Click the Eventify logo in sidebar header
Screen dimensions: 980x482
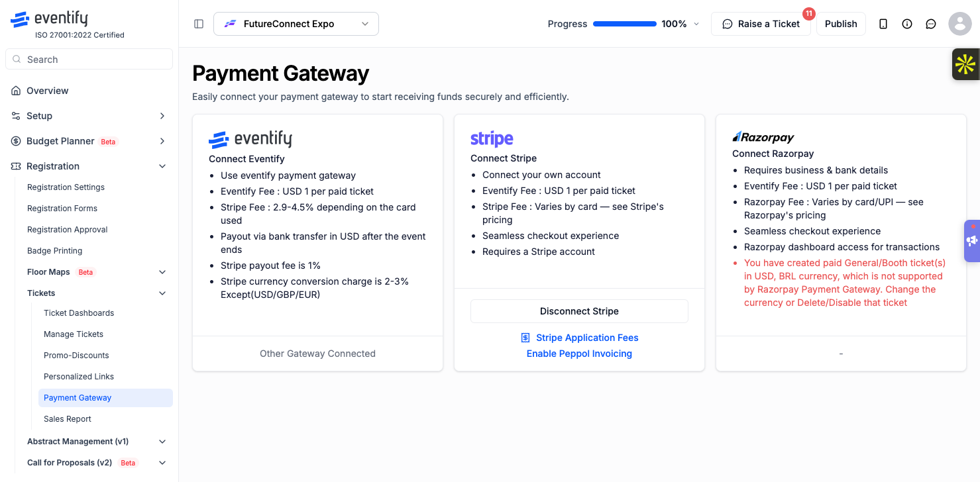(49, 19)
